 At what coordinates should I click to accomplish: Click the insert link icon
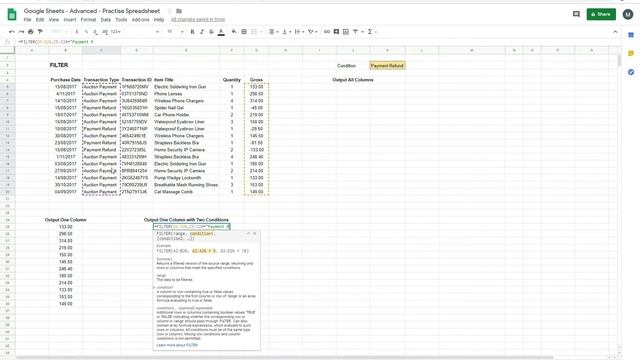[327, 32]
